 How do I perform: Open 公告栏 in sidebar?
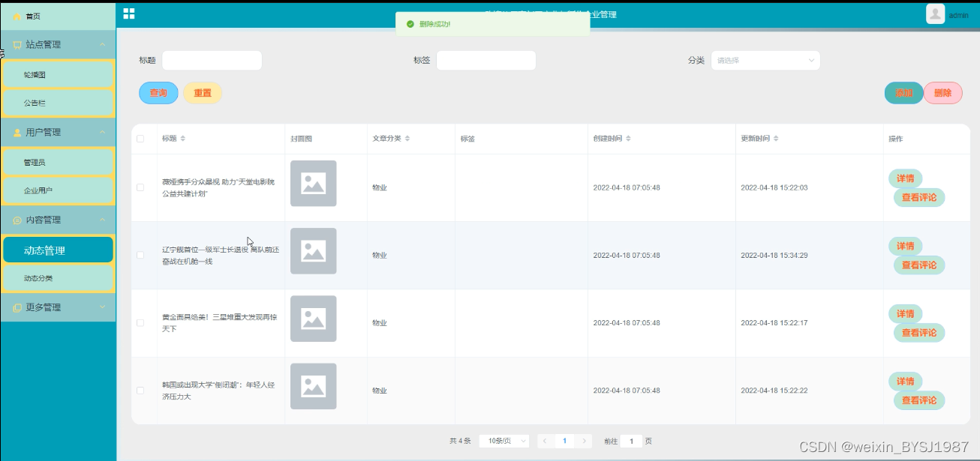pos(58,103)
